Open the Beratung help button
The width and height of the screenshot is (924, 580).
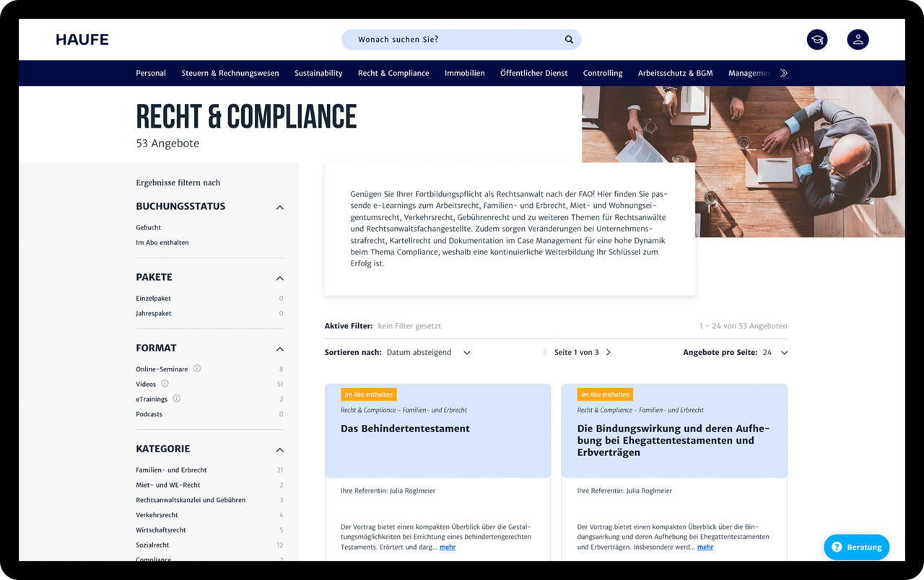point(856,547)
